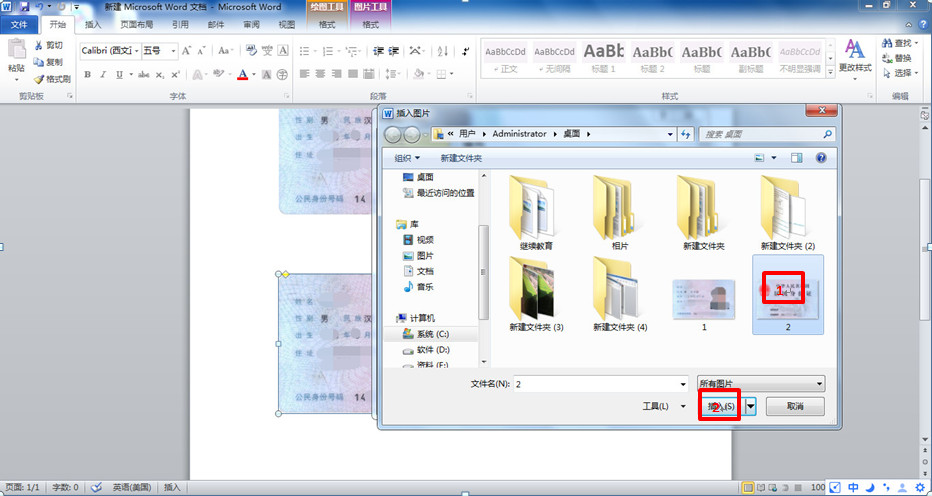Click the sort A-Z icon
The height and width of the screenshot is (496, 932).
(443, 51)
